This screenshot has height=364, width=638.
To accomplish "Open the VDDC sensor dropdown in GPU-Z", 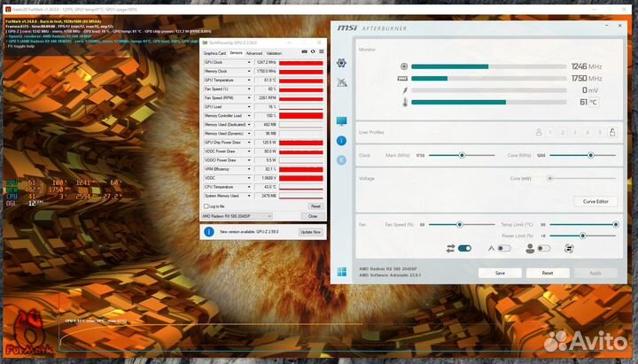I will [x=249, y=178].
